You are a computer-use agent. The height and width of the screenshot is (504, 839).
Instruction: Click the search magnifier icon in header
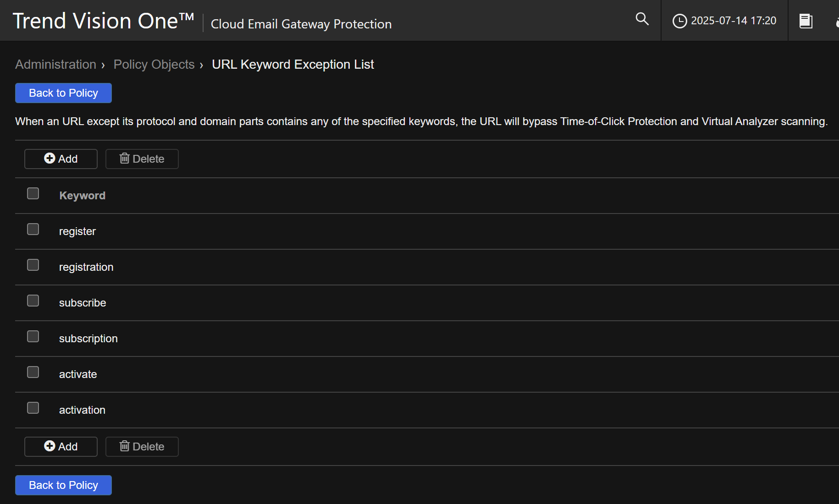point(642,19)
